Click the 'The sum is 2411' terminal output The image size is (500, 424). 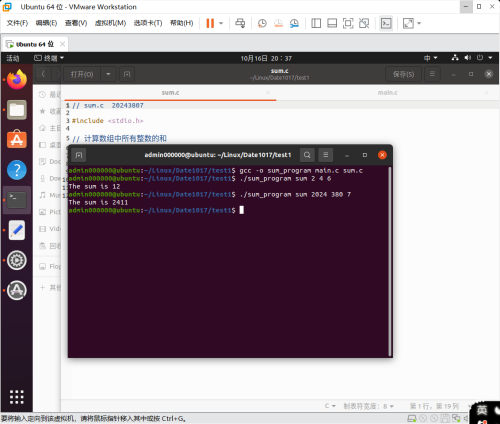[x=98, y=202]
